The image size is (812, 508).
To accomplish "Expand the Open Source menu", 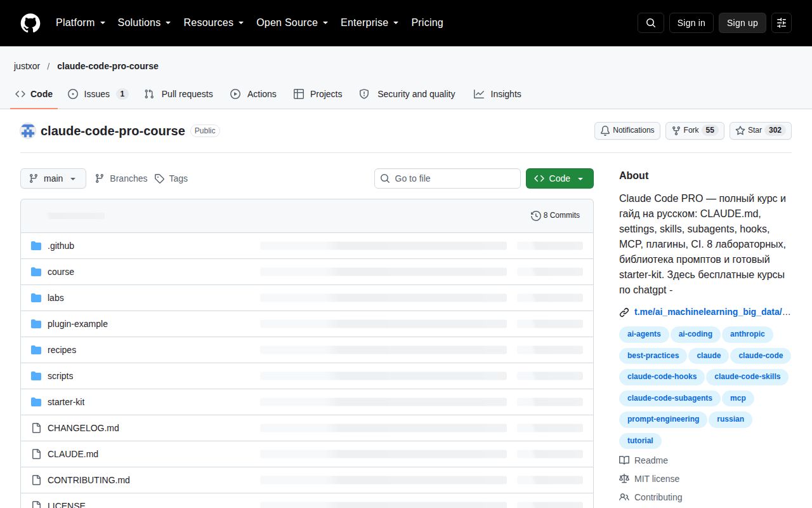I will tap(292, 23).
